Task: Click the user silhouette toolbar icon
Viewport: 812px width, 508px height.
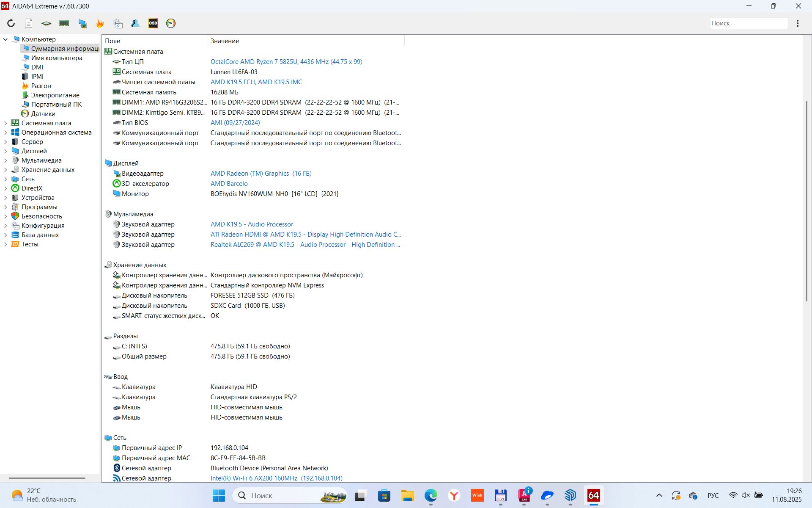Action: [x=135, y=23]
